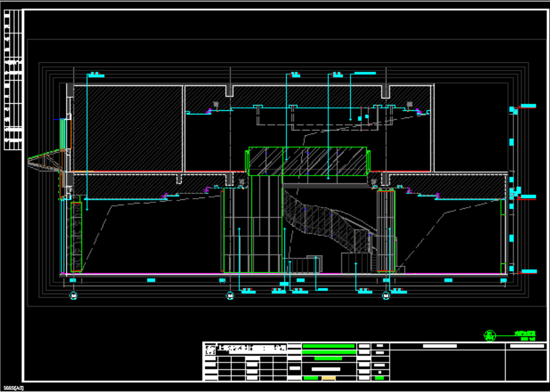This screenshot has height=392, width=550.
Task: Click the vertical revision table on the left margin
Action: 13,80
